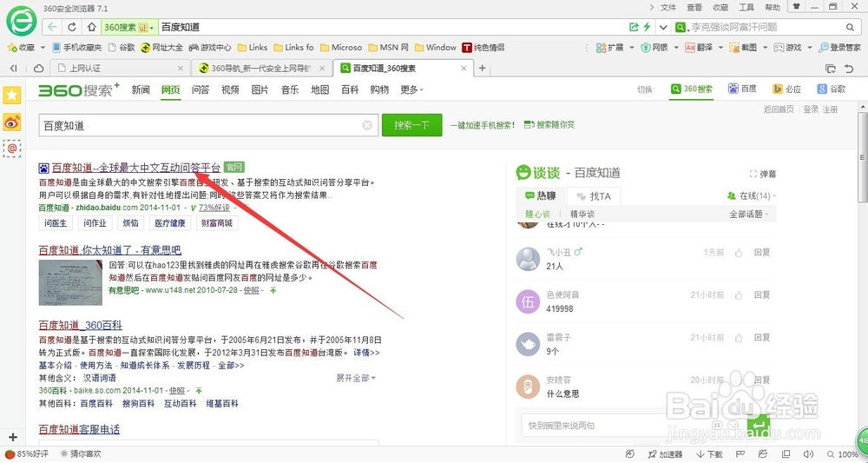Click the 100% zoom control
Image resolution: width=868 pixels, height=463 pixels.
tap(843, 454)
